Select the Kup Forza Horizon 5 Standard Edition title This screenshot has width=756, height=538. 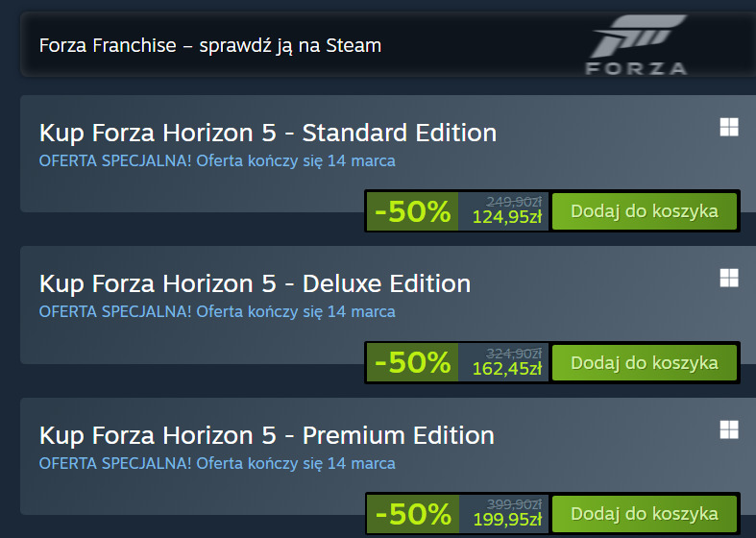pyautogui.click(x=268, y=133)
